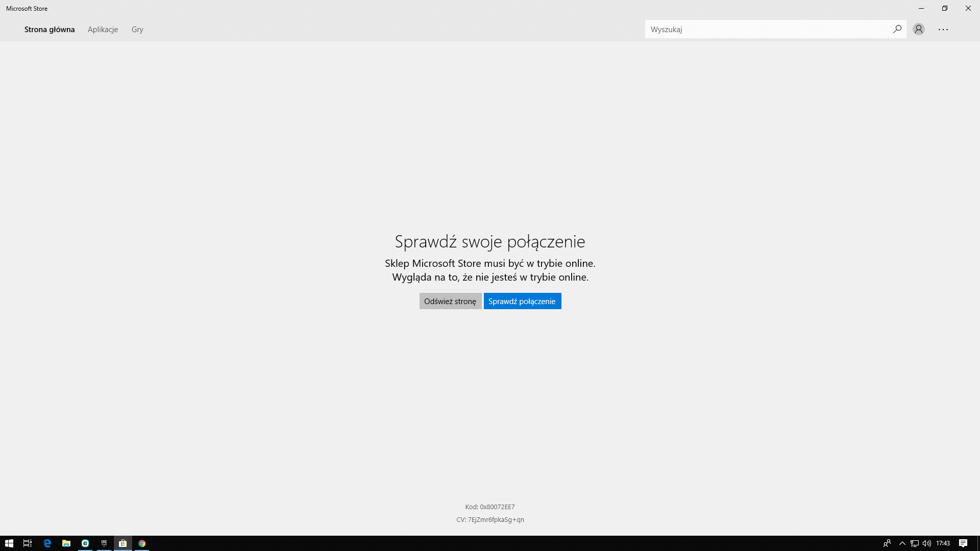Go to Strona główna tab
Image resolution: width=980 pixels, height=551 pixels.
(x=50, y=29)
